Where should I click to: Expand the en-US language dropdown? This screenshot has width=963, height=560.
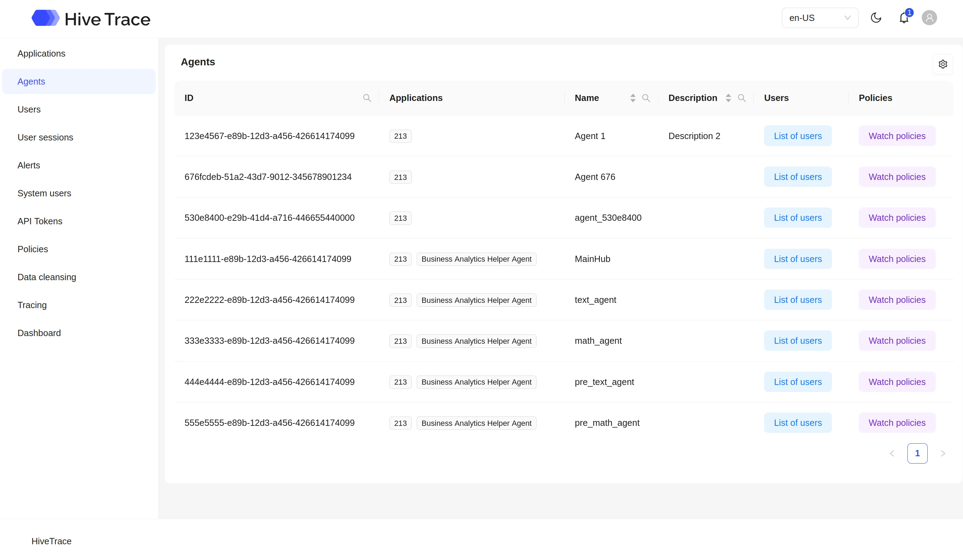819,18
